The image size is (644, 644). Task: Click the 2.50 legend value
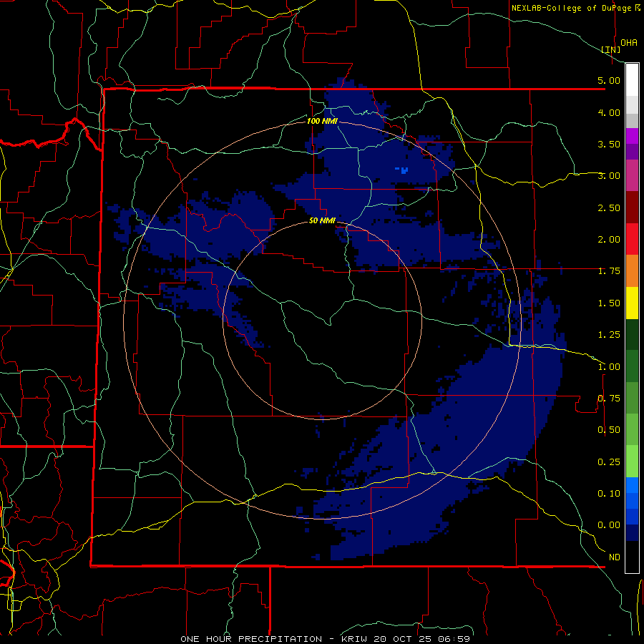(x=609, y=208)
